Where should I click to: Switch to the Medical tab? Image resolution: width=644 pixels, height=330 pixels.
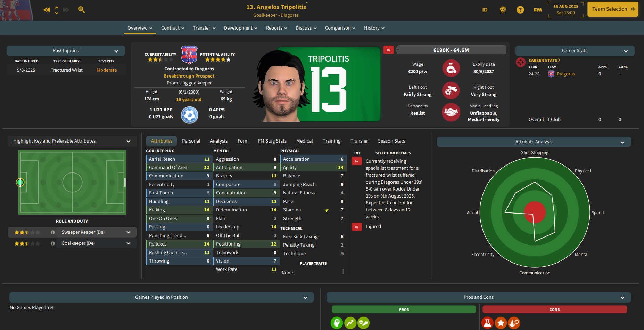304,141
